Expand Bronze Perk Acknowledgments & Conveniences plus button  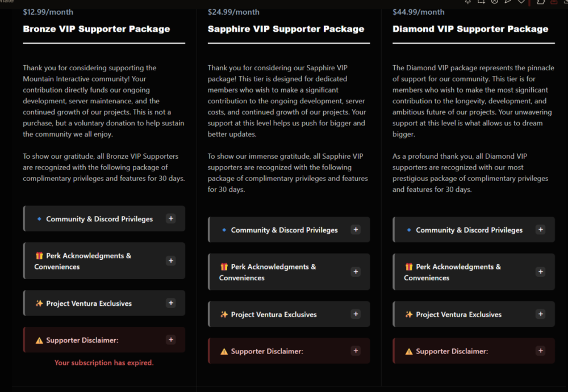click(x=171, y=260)
